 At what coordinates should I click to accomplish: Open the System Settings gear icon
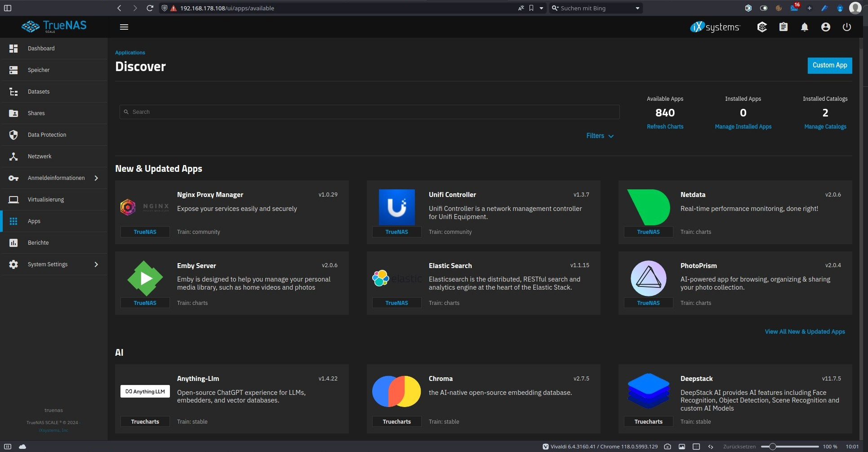(x=13, y=264)
